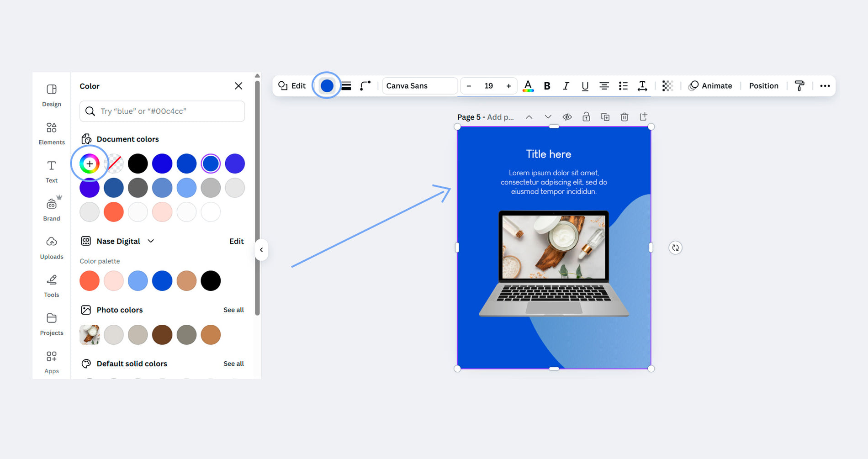
Task: Switch to the Uploads sidebar tab
Action: pyautogui.click(x=52, y=248)
